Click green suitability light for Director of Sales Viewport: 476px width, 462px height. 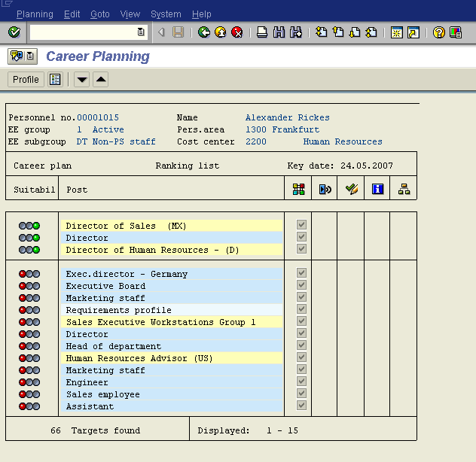coord(36,226)
